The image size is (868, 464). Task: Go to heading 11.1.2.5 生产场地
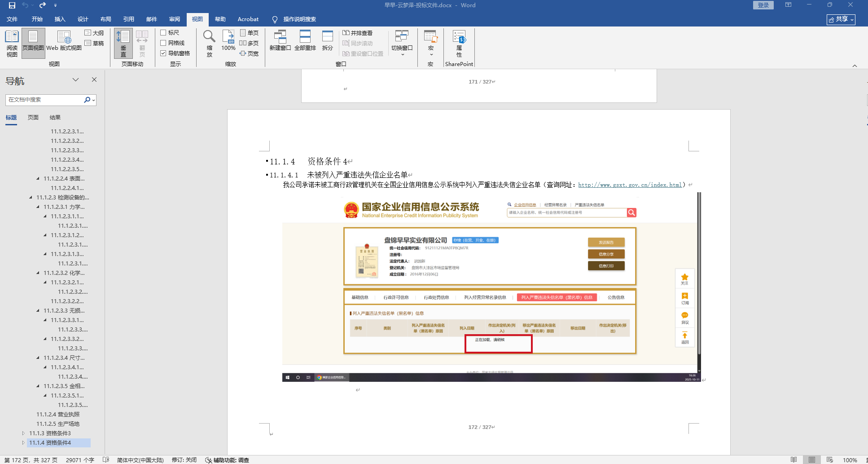tap(58, 424)
